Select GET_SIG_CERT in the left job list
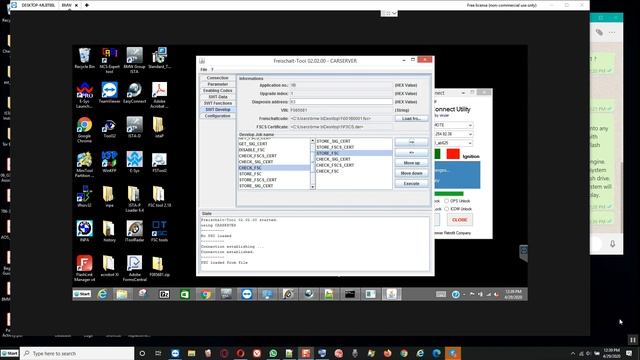This screenshot has width=640, height=360. pos(274,144)
